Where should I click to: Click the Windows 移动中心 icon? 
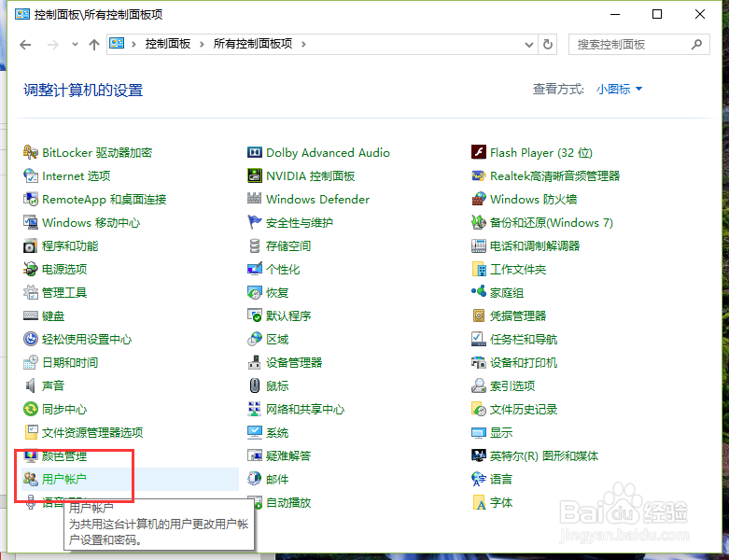click(30, 222)
